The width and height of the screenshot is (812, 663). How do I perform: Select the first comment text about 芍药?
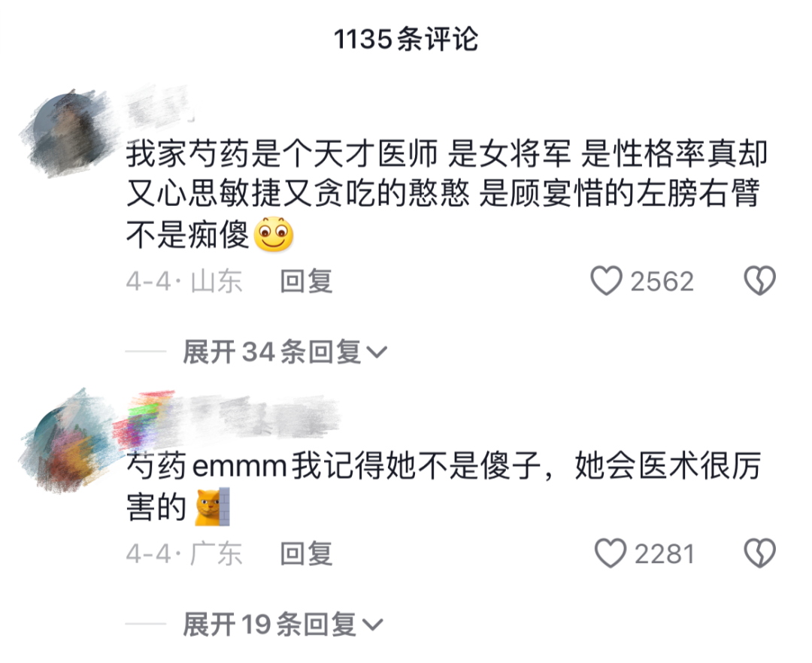pos(447,195)
